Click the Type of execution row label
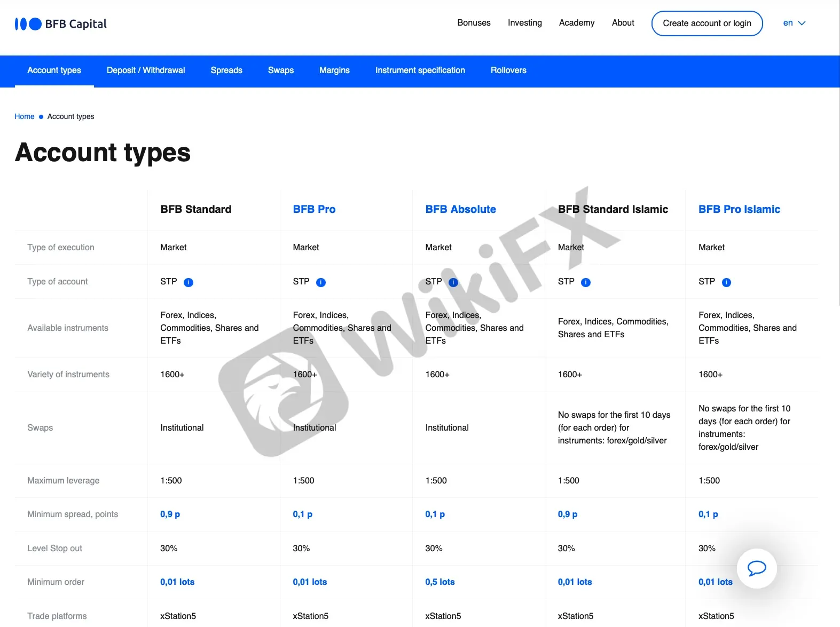The image size is (840, 627). 61,248
